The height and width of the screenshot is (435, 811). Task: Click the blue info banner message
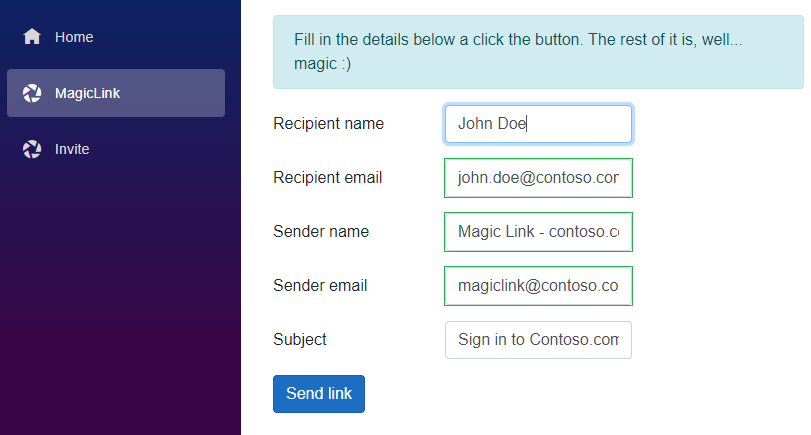(x=530, y=52)
